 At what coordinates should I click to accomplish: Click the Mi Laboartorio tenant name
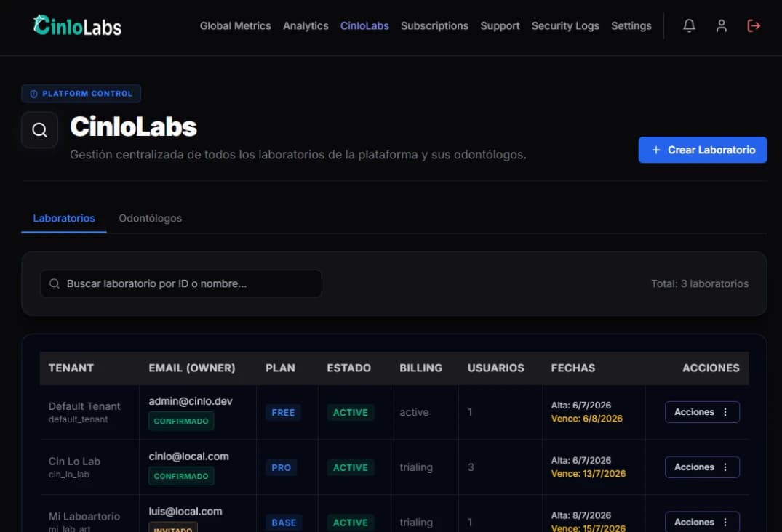[x=84, y=516]
